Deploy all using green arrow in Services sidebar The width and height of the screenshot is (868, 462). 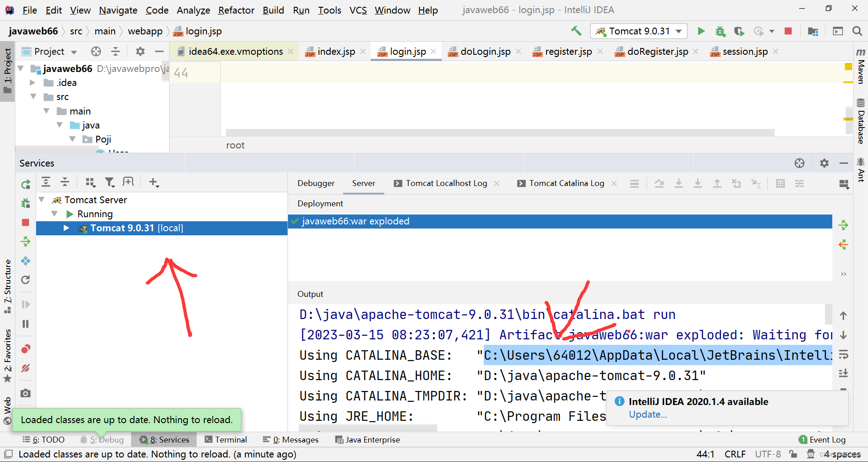pos(26,241)
